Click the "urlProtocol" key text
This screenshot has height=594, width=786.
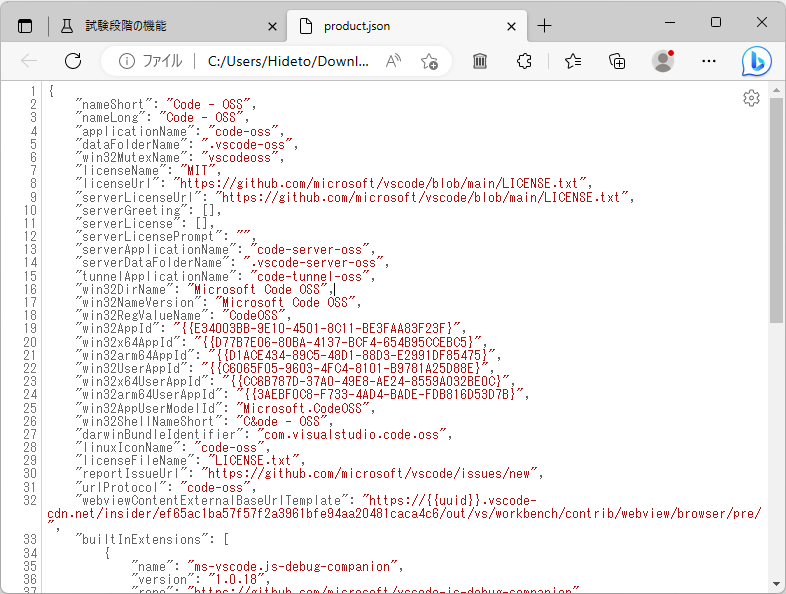[121, 487]
